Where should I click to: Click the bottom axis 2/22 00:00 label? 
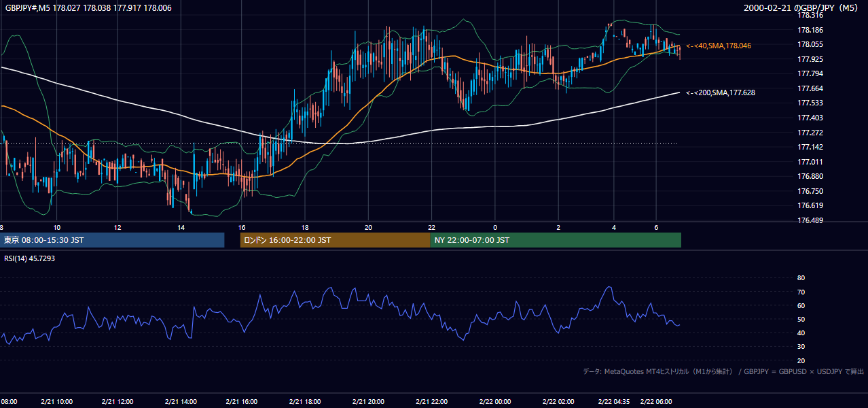point(495,401)
